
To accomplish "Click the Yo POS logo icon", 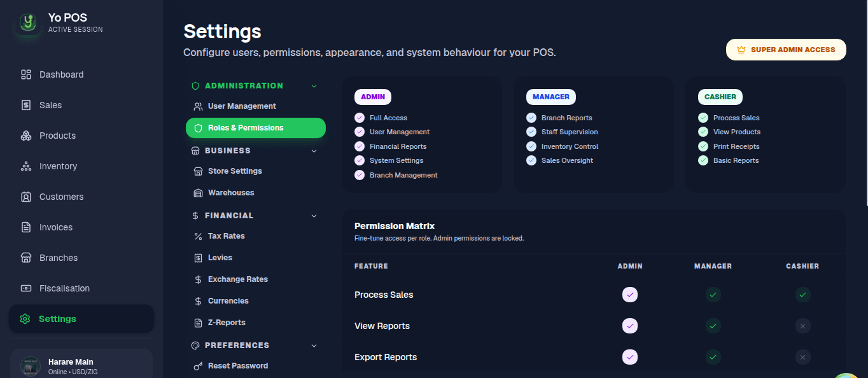I will (x=27, y=24).
